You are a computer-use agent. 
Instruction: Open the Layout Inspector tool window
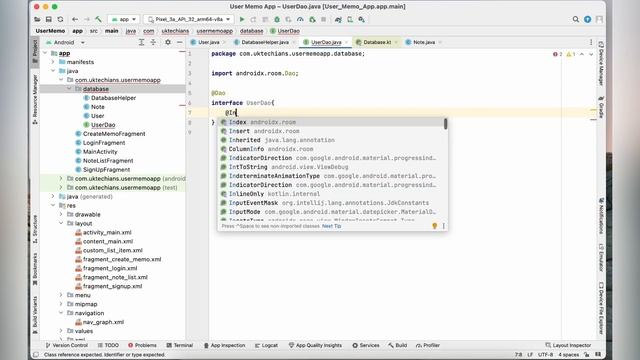[x=568, y=345]
